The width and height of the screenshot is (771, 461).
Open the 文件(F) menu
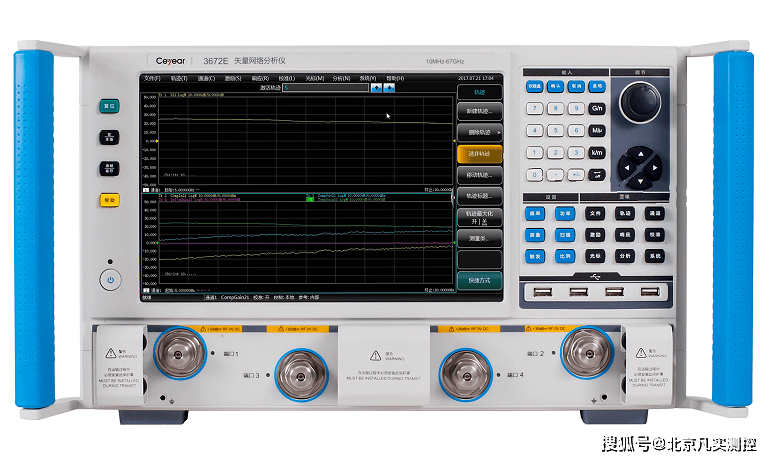(152, 78)
